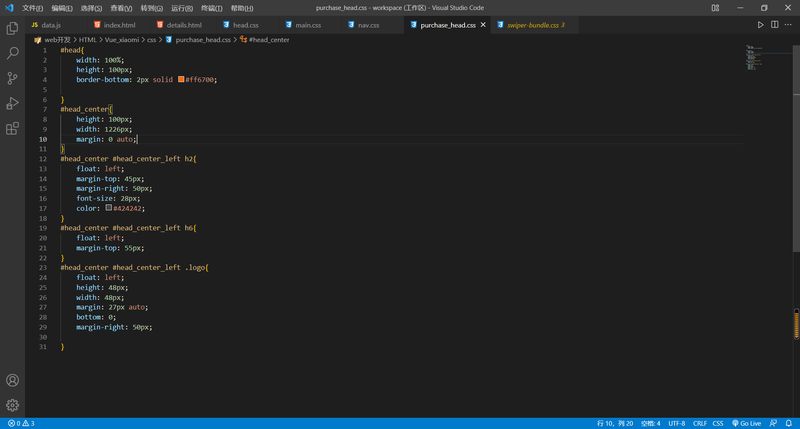The image size is (800, 429).
Task: Click line number 12 in the gutter
Action: (x=43, y=159)
